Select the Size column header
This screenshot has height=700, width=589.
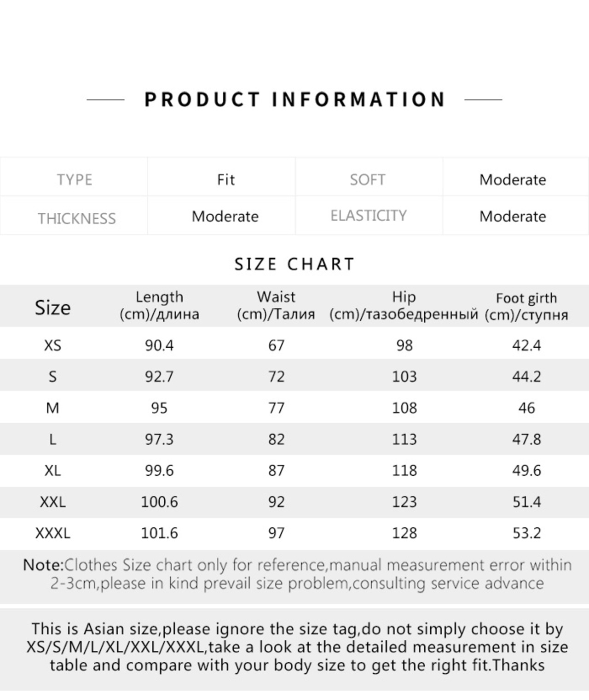pos(52,307)
